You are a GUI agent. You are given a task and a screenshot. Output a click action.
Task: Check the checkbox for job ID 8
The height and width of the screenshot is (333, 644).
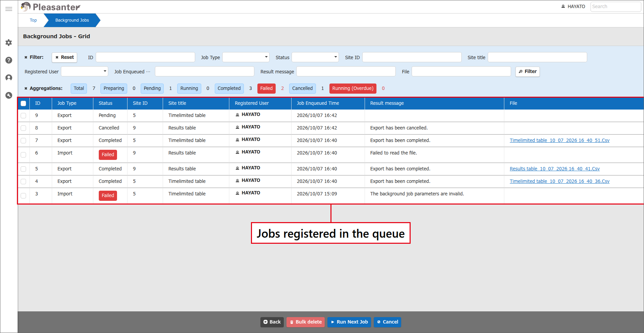click(x=23, y=128)
